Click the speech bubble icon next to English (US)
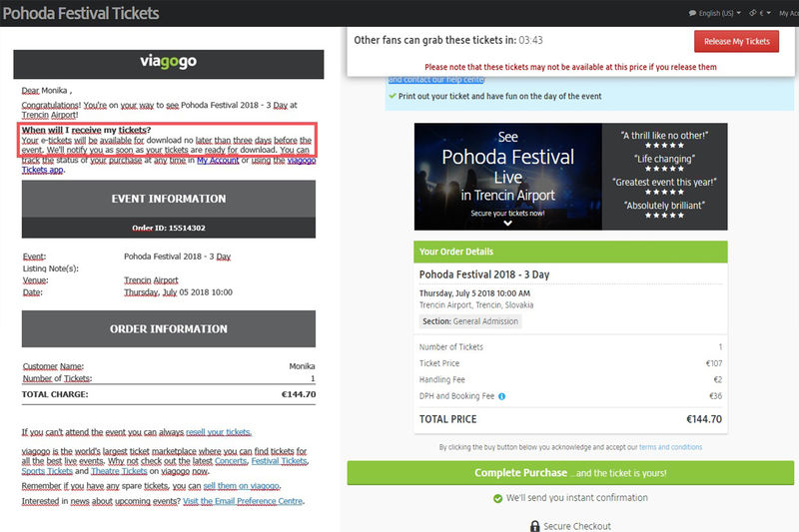The width and height of the screenshot is (799, 532). click(x=692, y=13)
